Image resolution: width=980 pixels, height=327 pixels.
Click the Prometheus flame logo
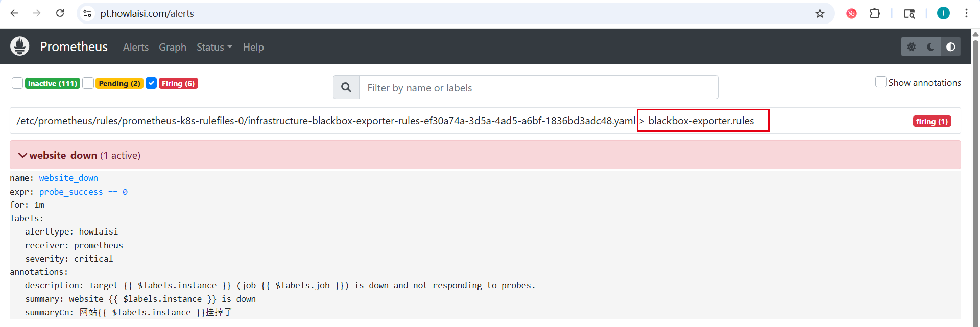coord(20,46)
